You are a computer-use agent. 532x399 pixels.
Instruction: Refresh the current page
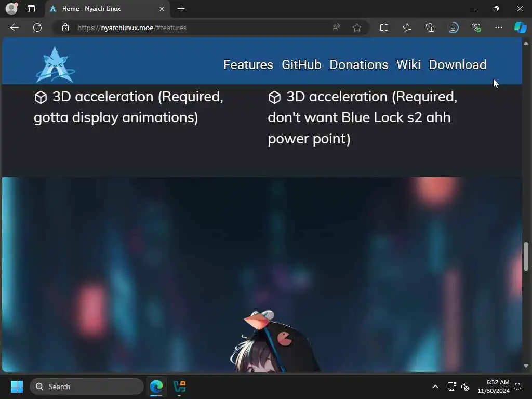click(x=37, y=28)
